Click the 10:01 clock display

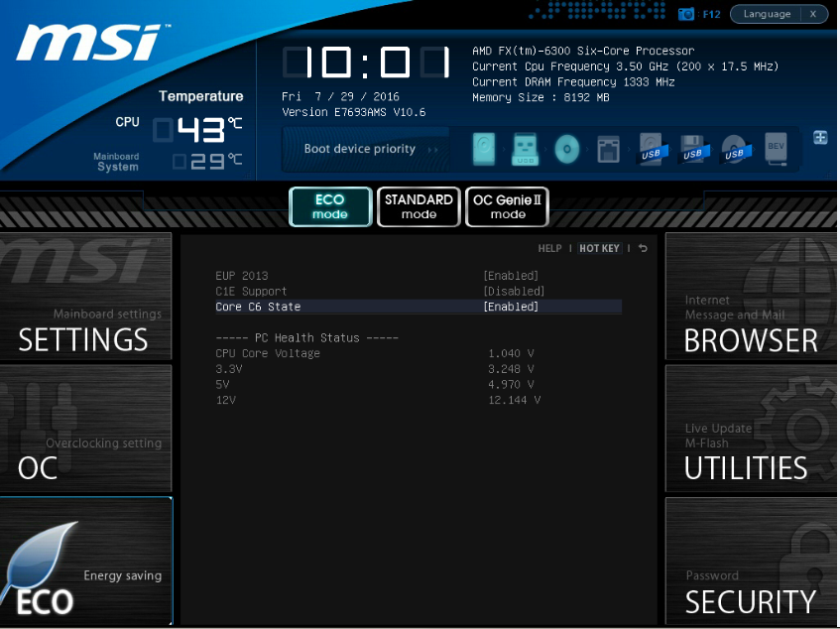click(x=367, y=63)
